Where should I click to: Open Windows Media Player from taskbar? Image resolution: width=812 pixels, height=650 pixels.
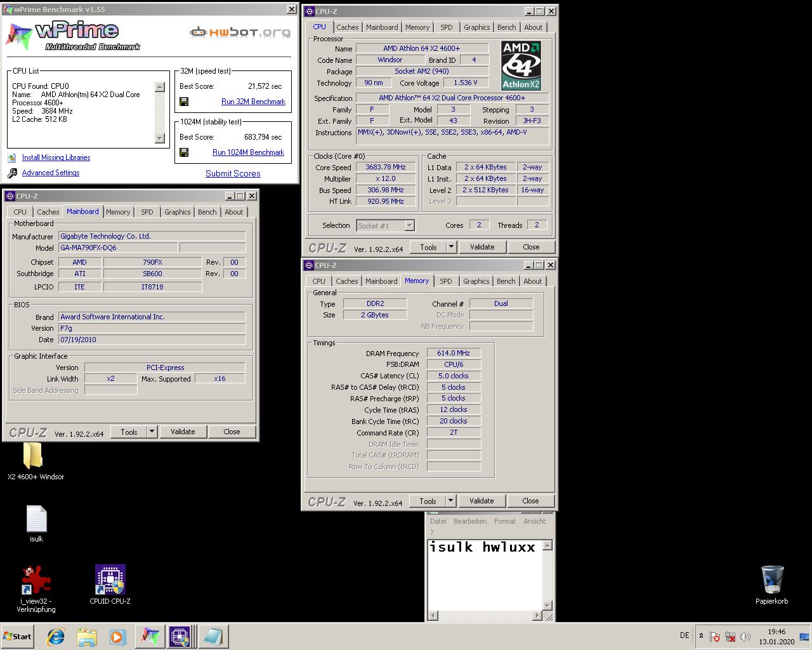(117, 637)
